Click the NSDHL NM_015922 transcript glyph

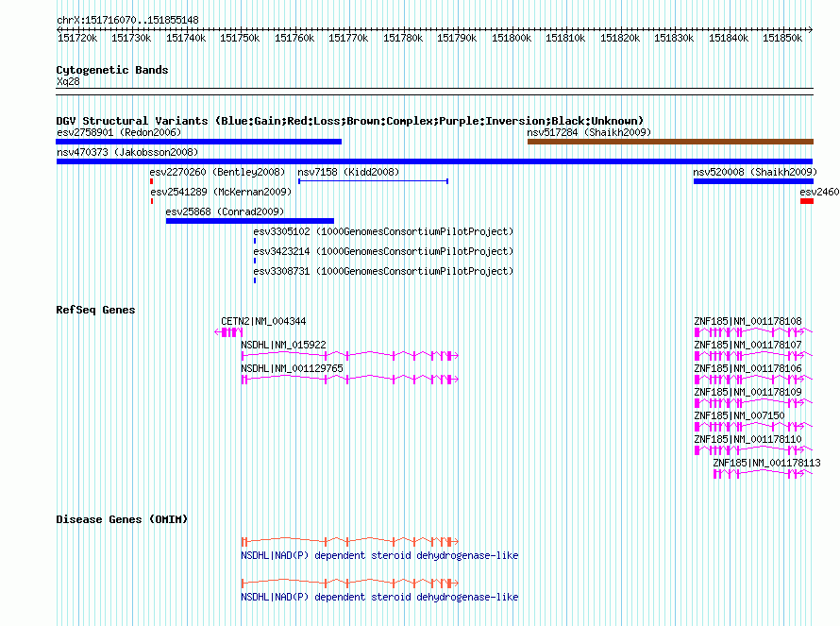tap(350, 356)
